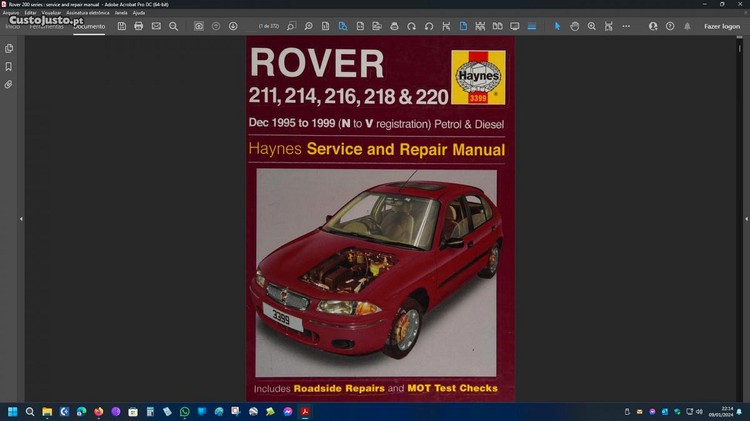Open the Bookmarks panel in sidebar
This screenshot has width=750, height=421.
9,66
